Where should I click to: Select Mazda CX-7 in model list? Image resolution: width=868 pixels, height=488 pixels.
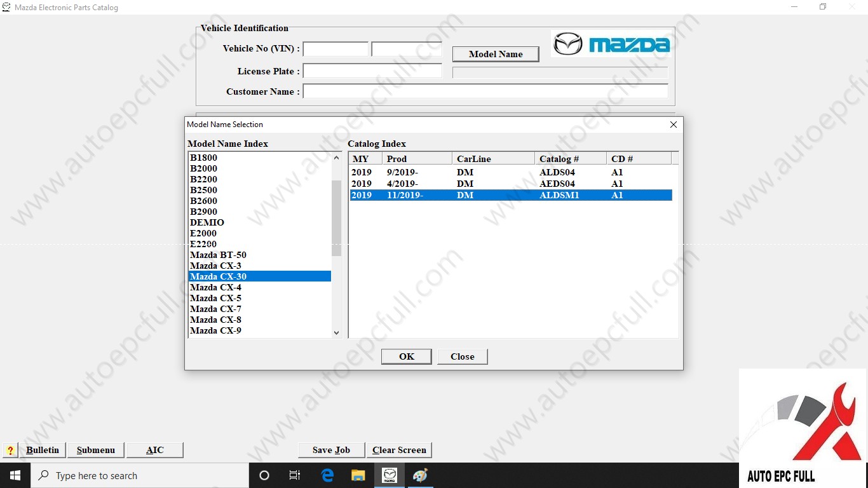pos(260,309)
